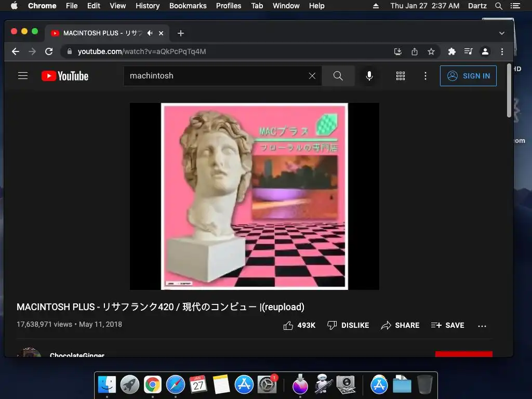Open the Help menu
This screenshot has width=532, height=399.
pyautogui.click(x=316, y=6)
